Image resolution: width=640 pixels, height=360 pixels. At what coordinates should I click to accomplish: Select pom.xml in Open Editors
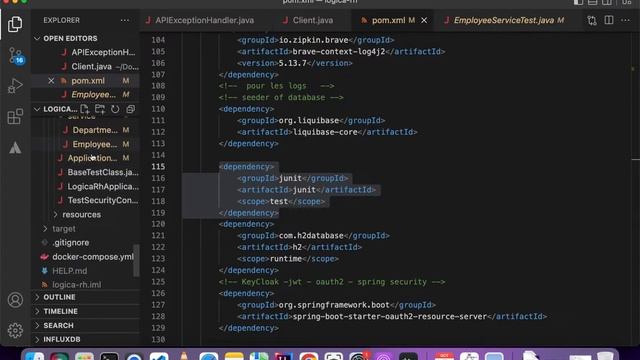pos(88,81)
